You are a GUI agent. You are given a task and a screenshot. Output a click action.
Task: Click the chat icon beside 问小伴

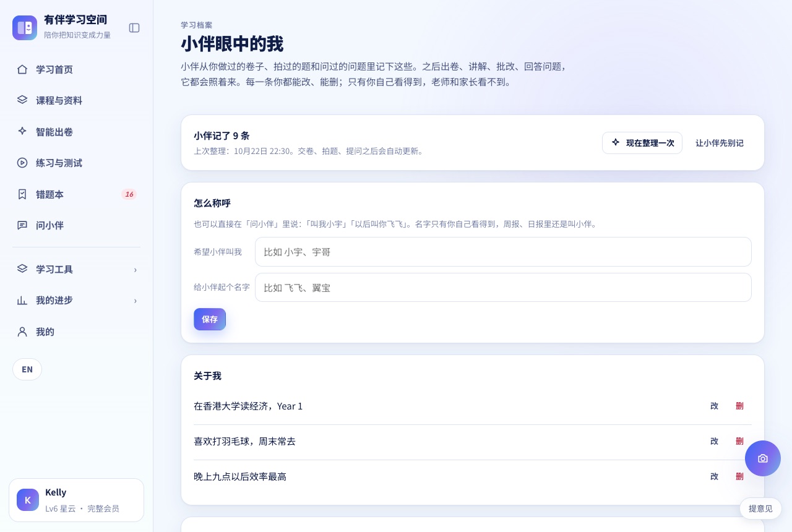[x=22, y=225]
